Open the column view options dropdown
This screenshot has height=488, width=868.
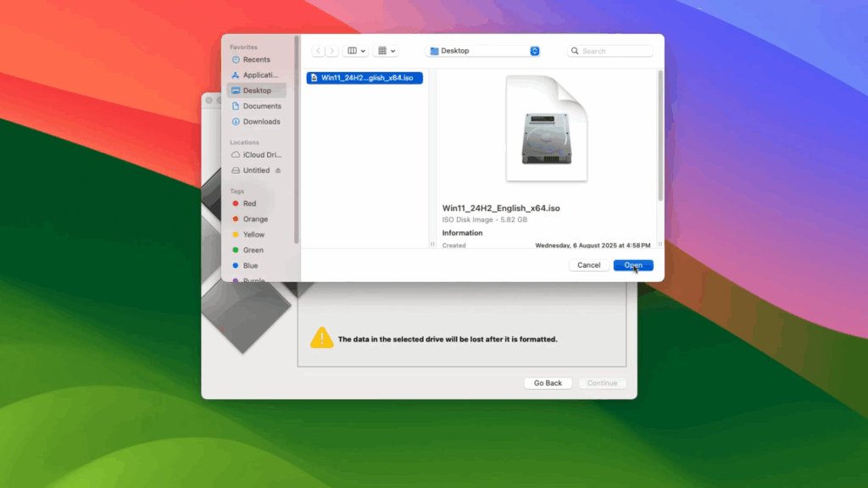click(355, 50)
